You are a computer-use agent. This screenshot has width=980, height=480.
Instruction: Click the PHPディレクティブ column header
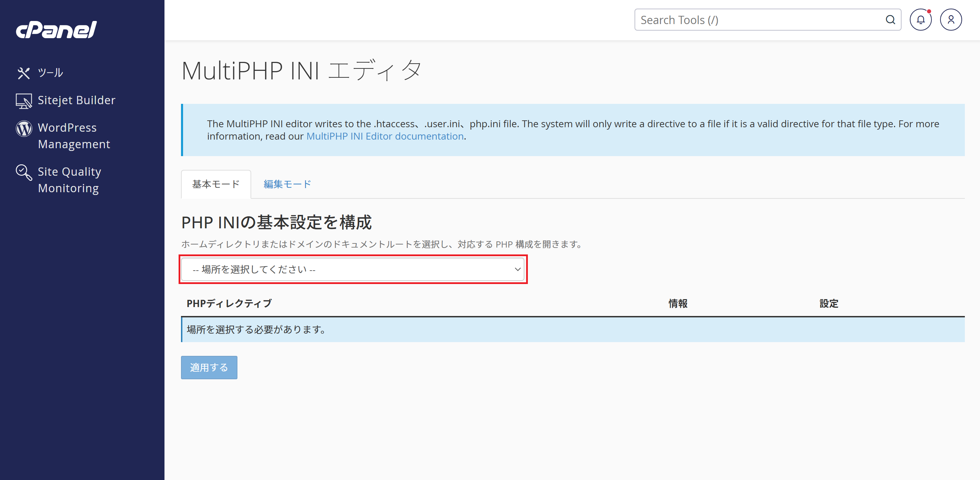coord(229,304)
